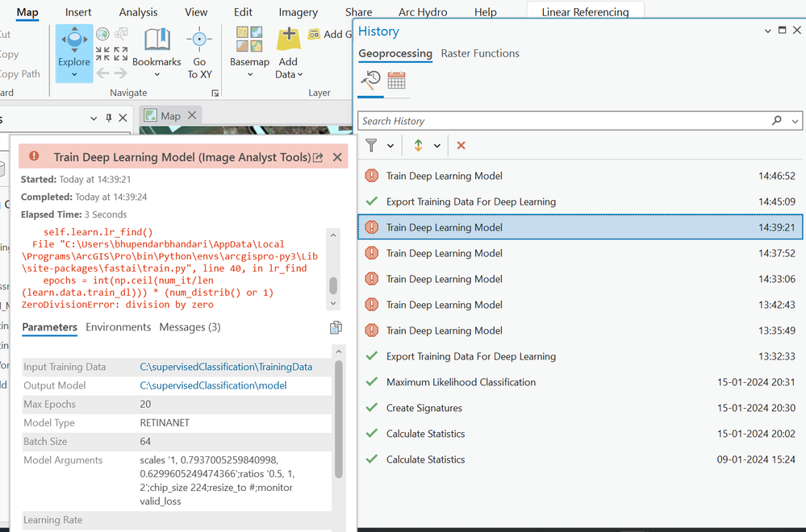Click red X to clear history
Screen dimensions: 806x532
click(461, 145)
